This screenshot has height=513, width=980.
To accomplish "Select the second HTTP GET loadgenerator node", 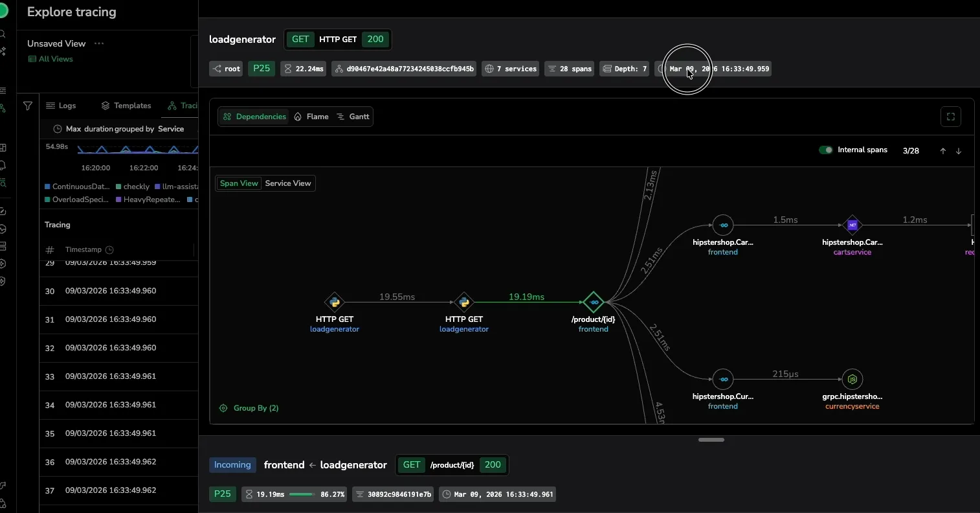I will coord(464,302).
